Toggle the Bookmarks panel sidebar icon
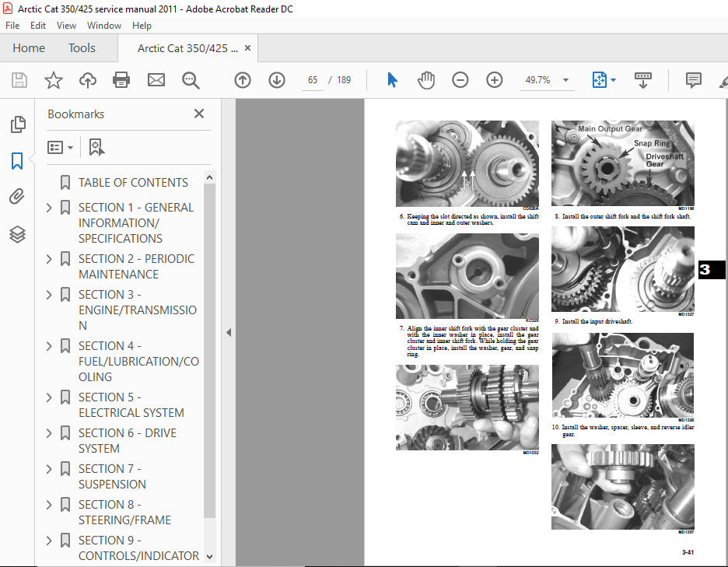 17,161
